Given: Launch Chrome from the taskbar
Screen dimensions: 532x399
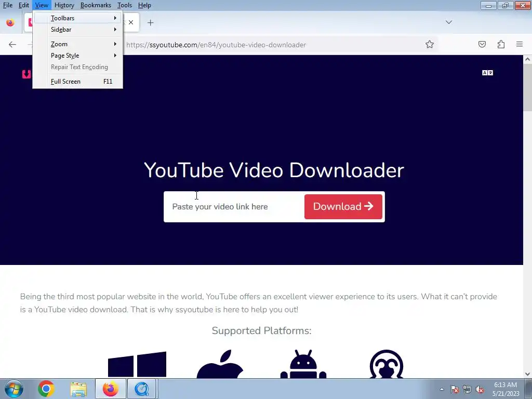Looking at the screenshot, I should pos(46,389).
